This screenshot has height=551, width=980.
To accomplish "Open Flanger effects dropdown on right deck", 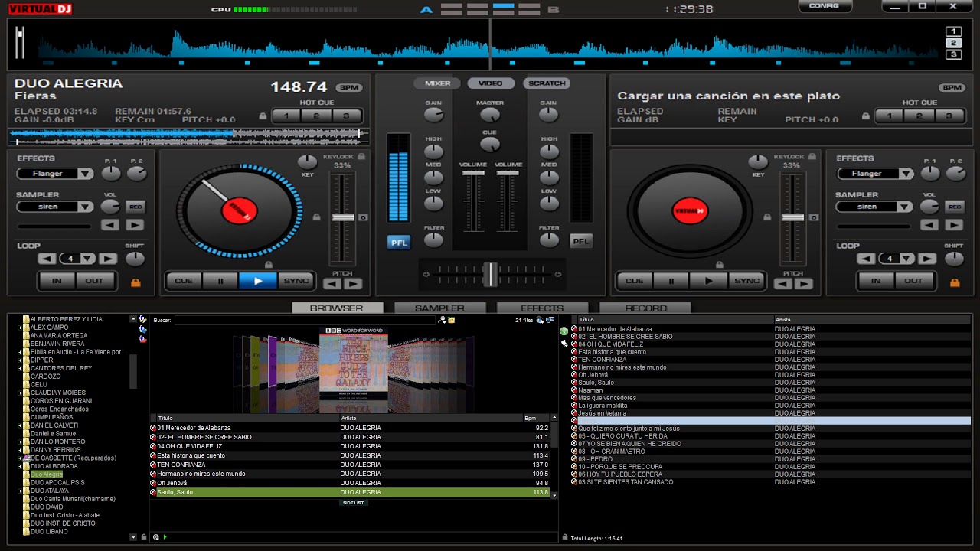I will 905,174.
